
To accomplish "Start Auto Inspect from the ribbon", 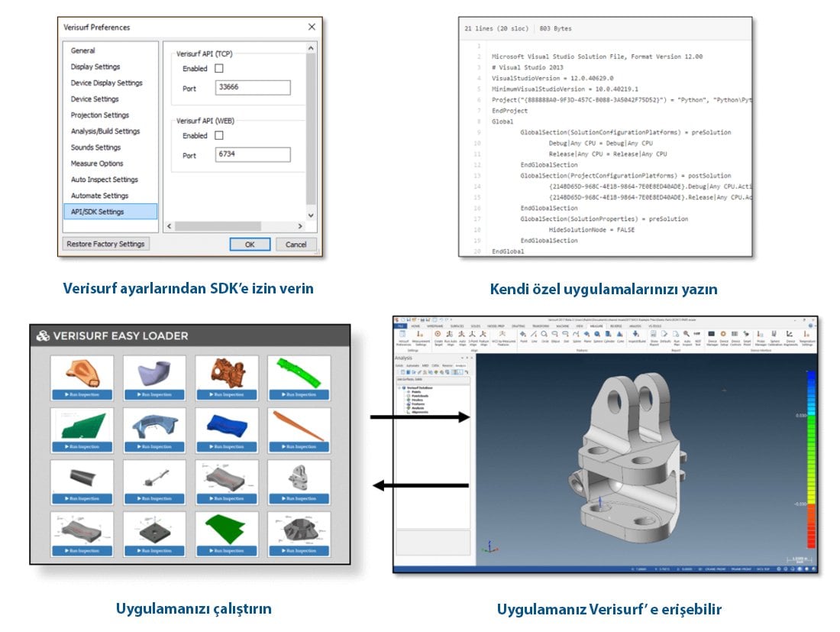I will [687, 337].
